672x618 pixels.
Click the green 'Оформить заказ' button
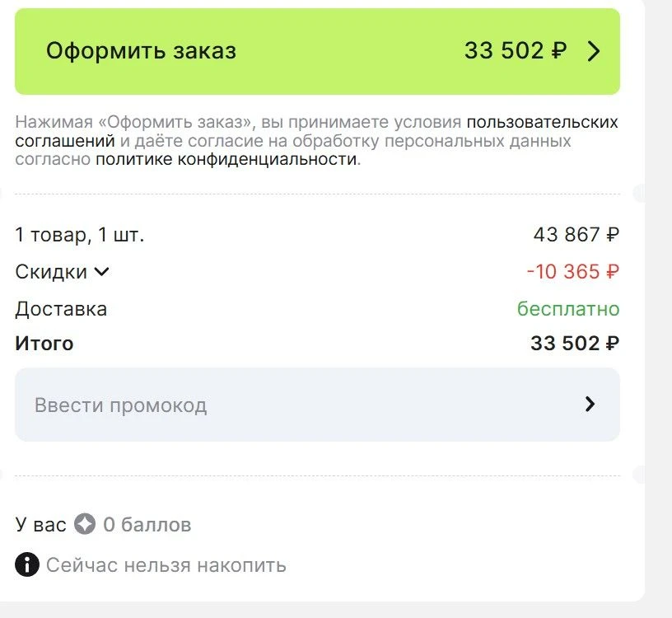tap(317, 51)
